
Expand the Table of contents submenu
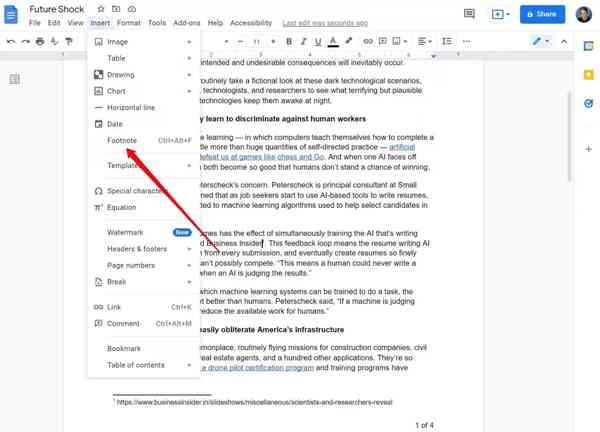click(x=143, y=365)
